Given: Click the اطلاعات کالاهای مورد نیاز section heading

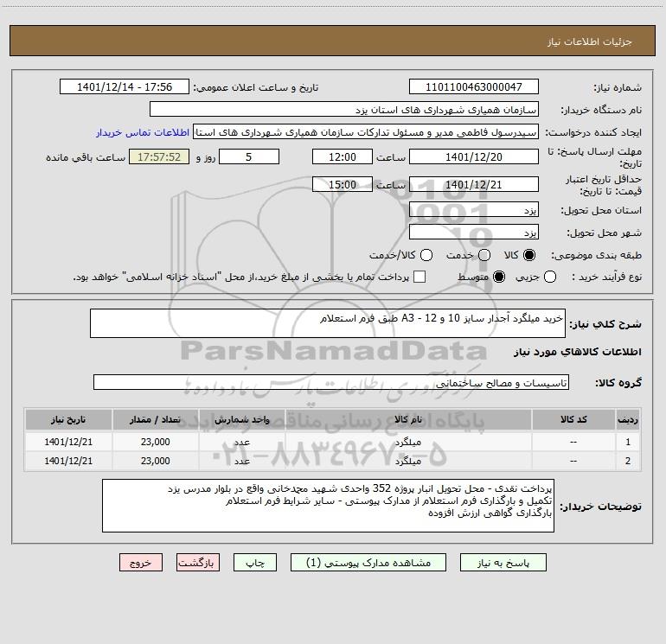Looking at the screenshot, I should click(577, 352).
